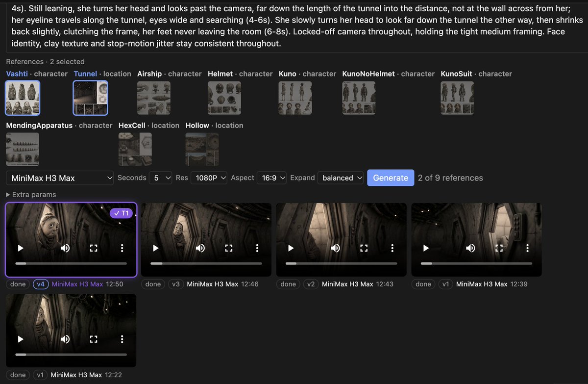Toggle the KunoNoHelmet reference thumbnail

pos(359,98)
